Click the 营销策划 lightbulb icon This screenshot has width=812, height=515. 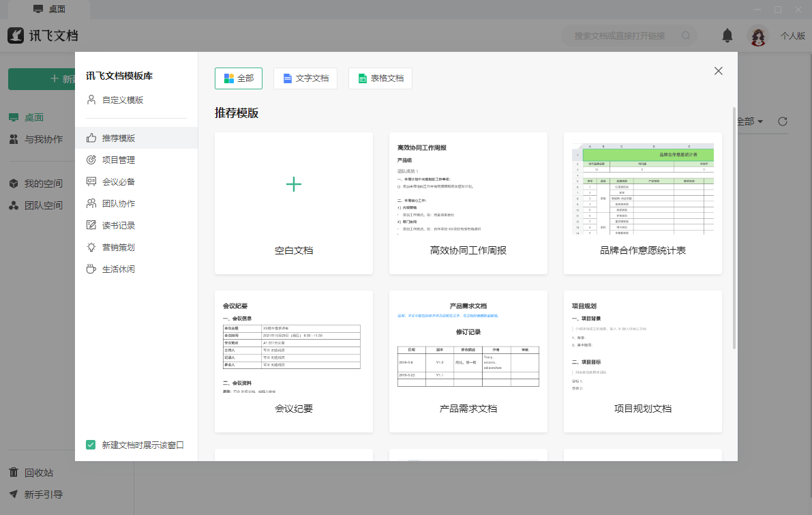(91, 247)
